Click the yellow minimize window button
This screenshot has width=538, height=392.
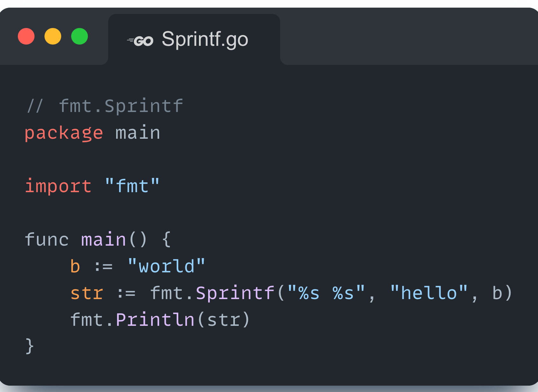click(53, 36)
